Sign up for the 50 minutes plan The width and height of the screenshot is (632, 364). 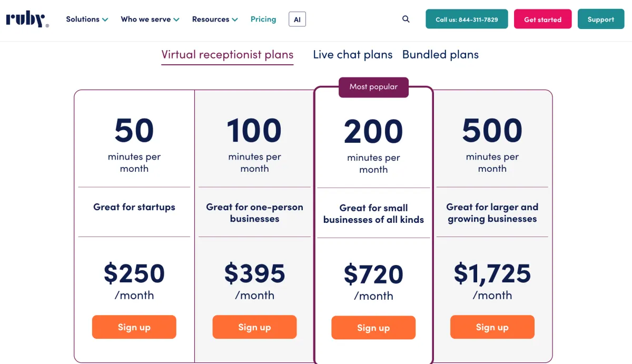134,327
